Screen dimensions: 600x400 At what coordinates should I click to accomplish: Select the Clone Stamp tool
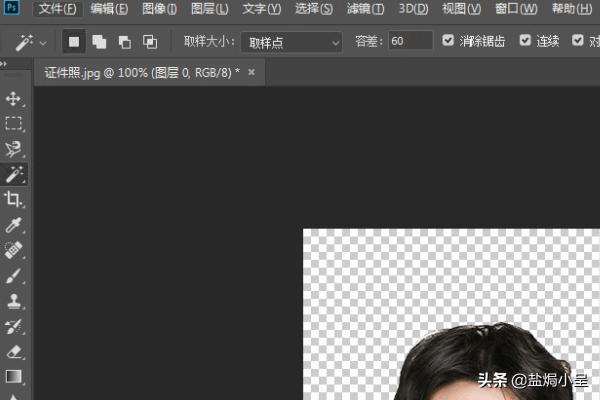(x=14, y=301)
